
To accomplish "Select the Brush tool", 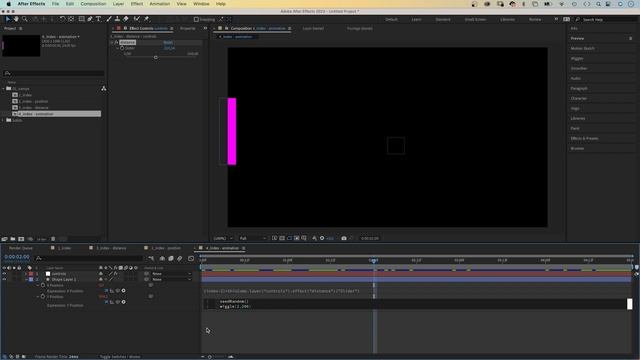I will (109, 19).
